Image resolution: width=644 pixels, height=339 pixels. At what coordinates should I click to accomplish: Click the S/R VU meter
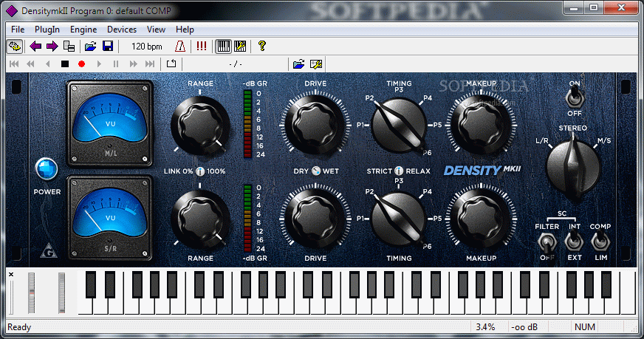tap(109, 218)
